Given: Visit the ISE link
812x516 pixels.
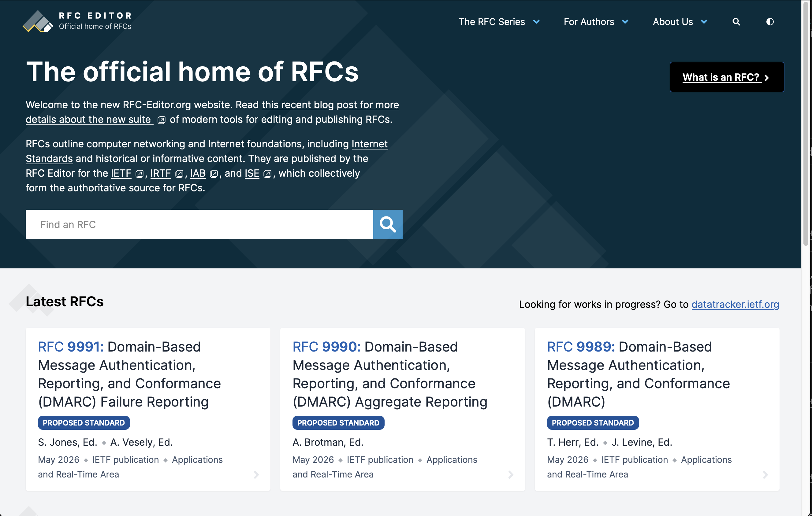Looking at the screenshot, I should pyautogui.click(x=252, y=173).
